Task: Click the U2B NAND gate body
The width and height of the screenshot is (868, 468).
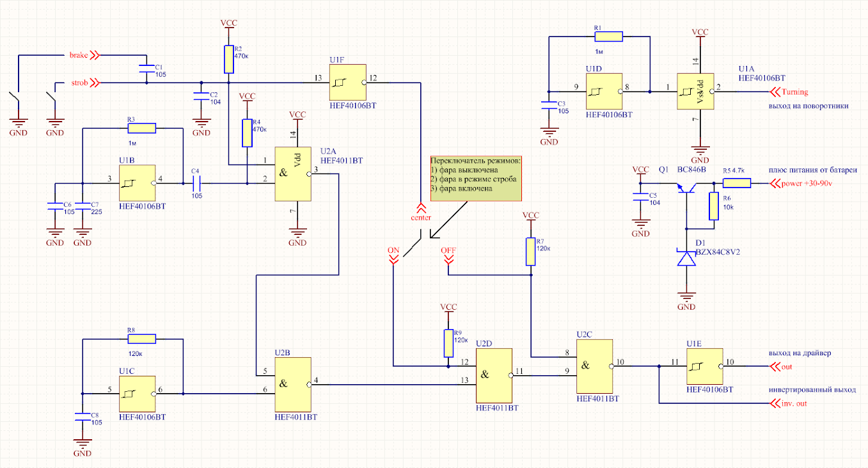Action: (x=293, y=385)
